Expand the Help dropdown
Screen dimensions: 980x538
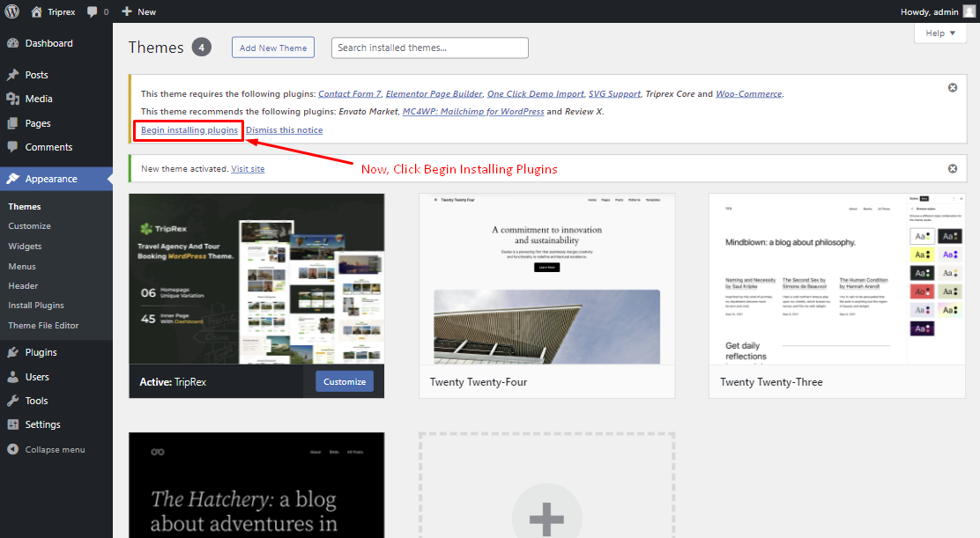click(x=940, y=33)
